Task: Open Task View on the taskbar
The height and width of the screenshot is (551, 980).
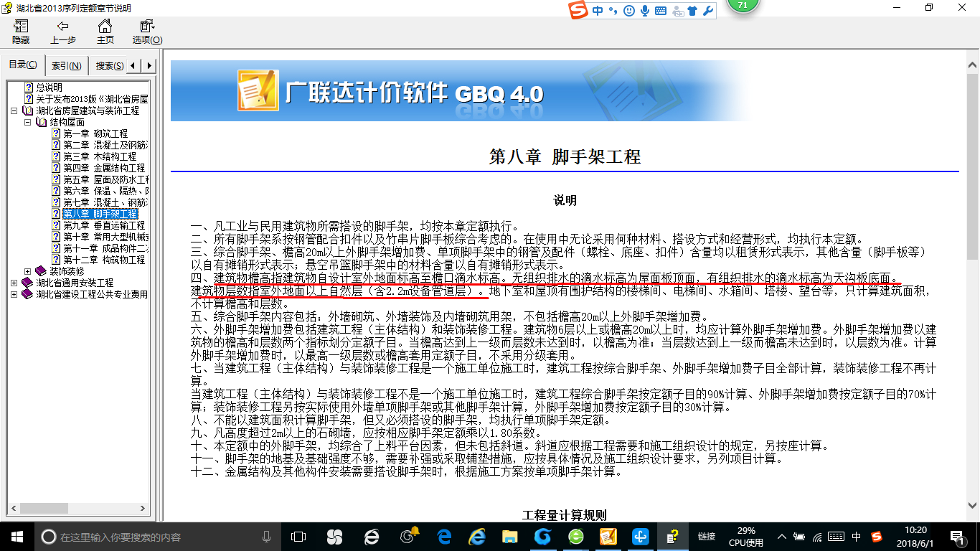Action: pyautogui.click(x=298, y=537)
